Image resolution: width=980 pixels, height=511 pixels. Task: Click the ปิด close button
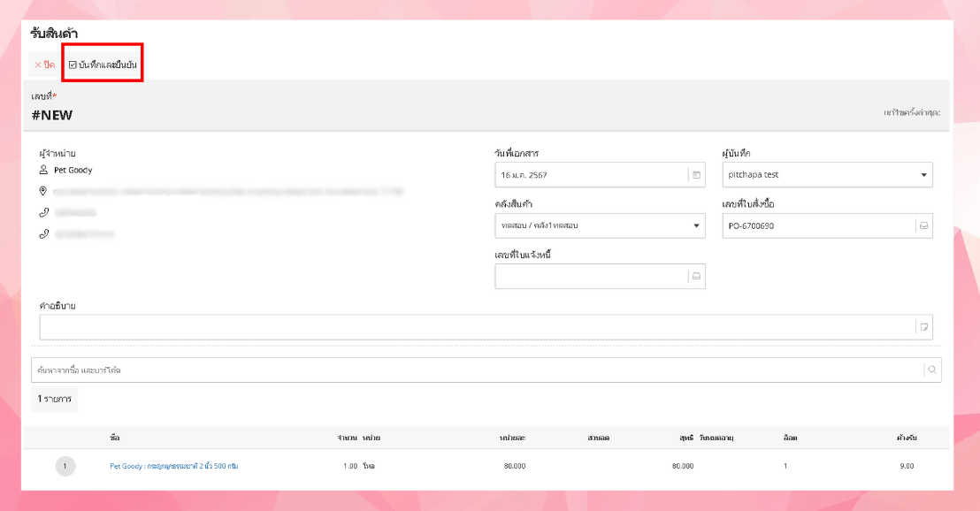(x=44, y=65)
